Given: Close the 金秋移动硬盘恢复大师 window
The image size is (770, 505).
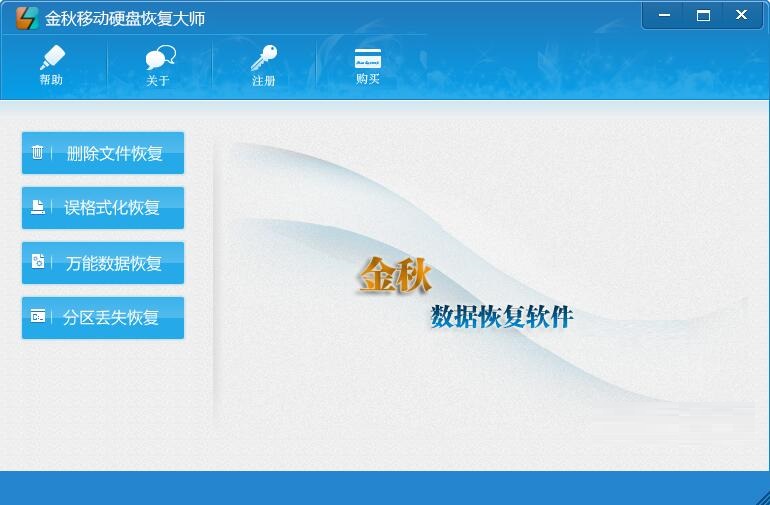Looking at the screenshot, I should pos(742,15).
